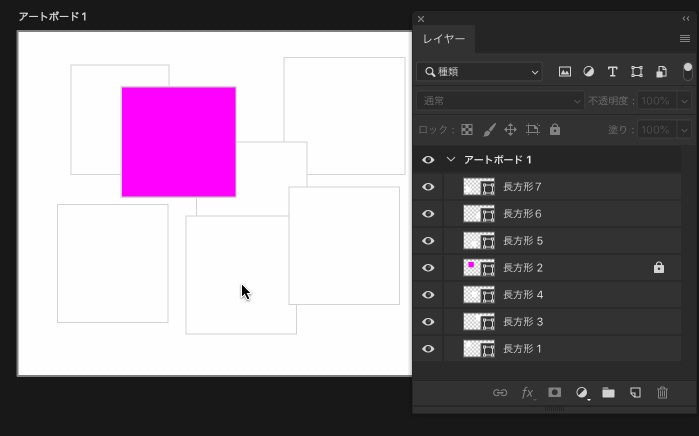Switch to the レイヤー tab

(x=444, y=39)
